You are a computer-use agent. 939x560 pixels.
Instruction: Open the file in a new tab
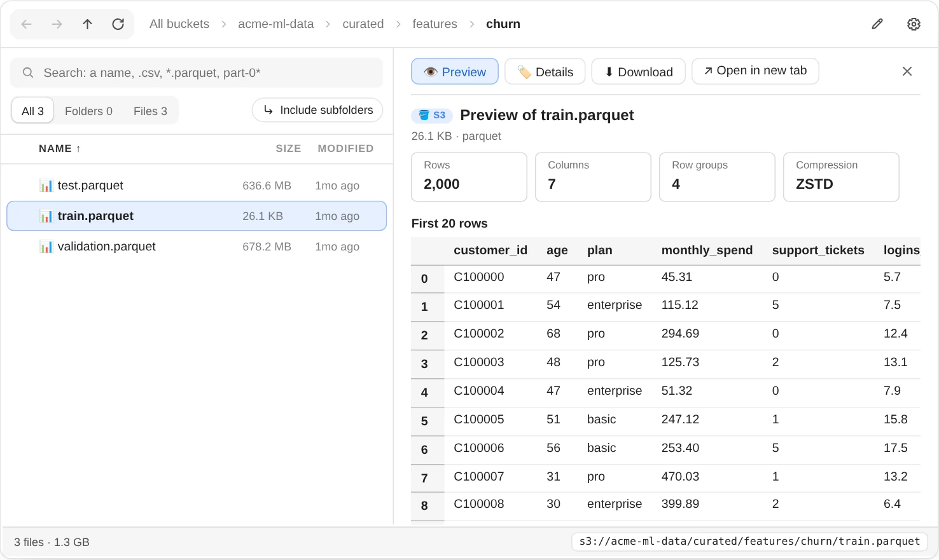pyautogui.click(x=755, y=71)
